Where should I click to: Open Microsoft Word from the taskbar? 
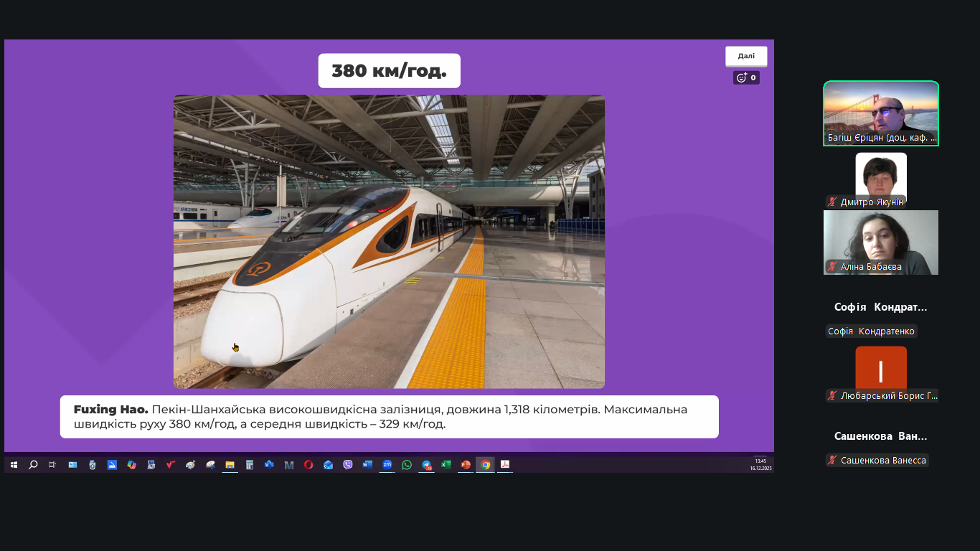[367, 465]
